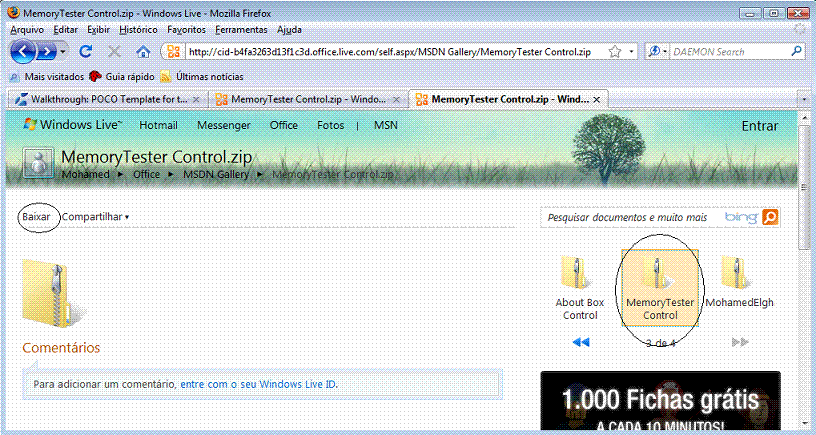Open the Histórico menu

point(138,30)
